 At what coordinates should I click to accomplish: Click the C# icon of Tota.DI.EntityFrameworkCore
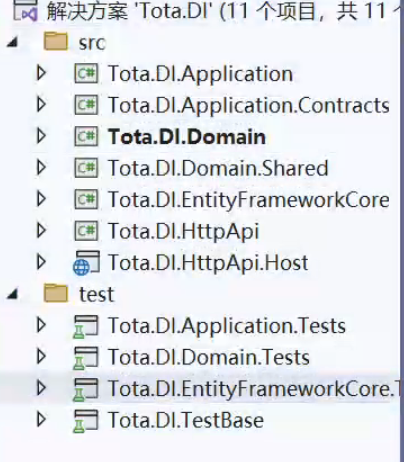86,199
